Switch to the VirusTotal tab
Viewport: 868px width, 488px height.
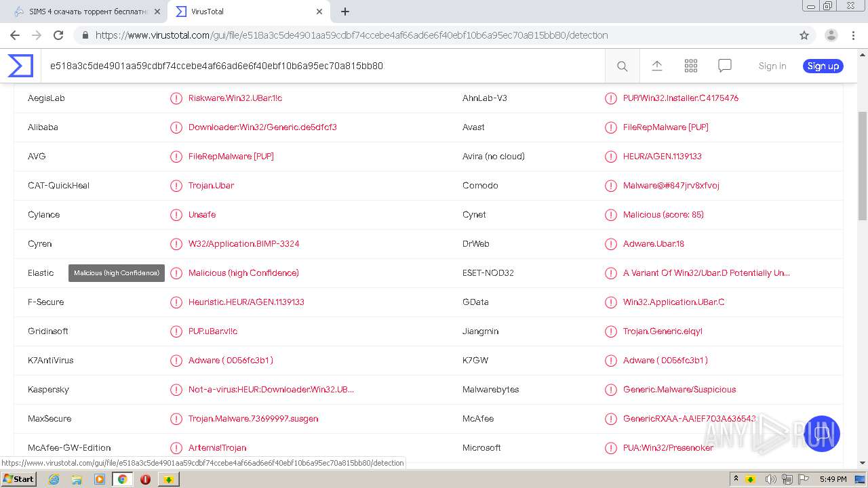[249, 12]
